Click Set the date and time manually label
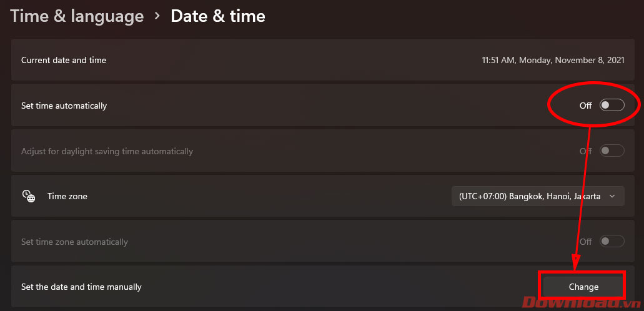Image resolution: width=644 pixels, height=311 pixels. coord(81,287)
